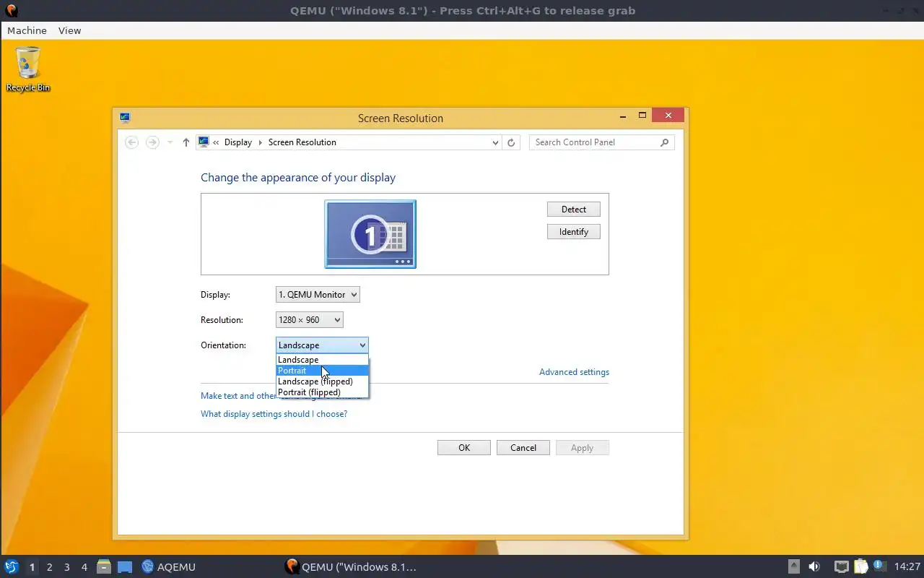Image resolution: width=924 pixels, height=578 pixels.
Task: Refresh the Screen Resolution page
Action: coord(511,142)
